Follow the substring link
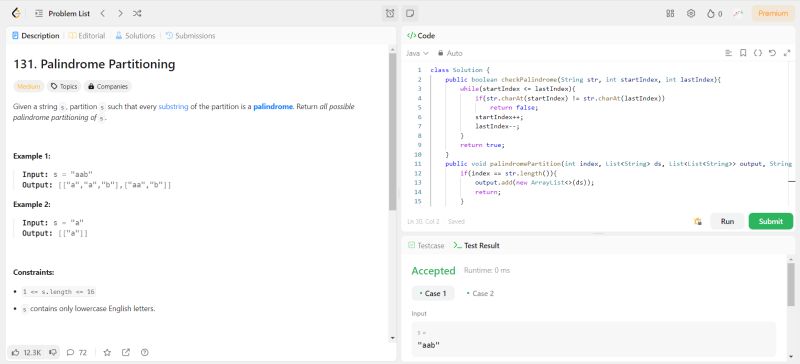Viewport: 800px width, 364px height. (173, 107)
